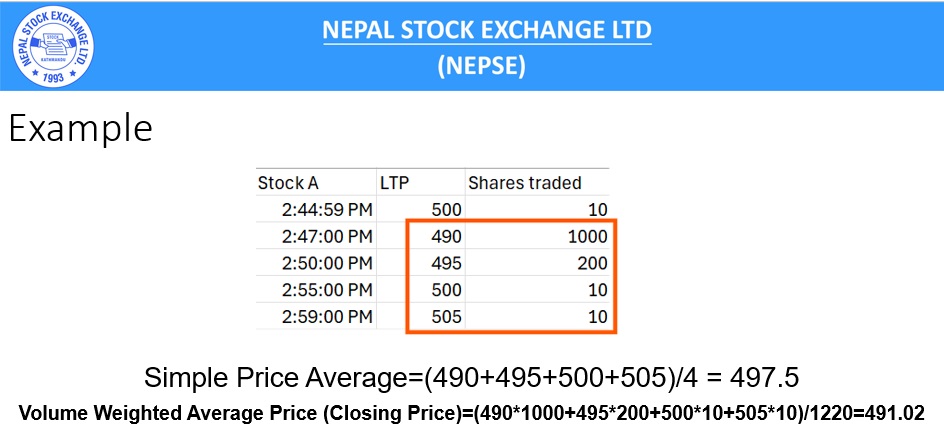Select the shares traded cell showing 200
Image resolution: width=944 pixels, height=445 pixels.
tap(587, 264)
